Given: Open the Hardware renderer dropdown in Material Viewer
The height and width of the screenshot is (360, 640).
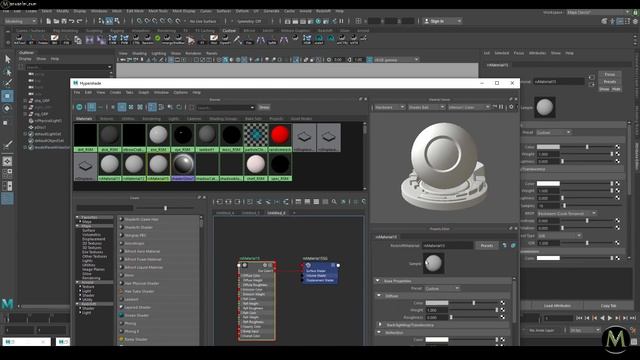Looking at the screenshot, I should point(389,107).
